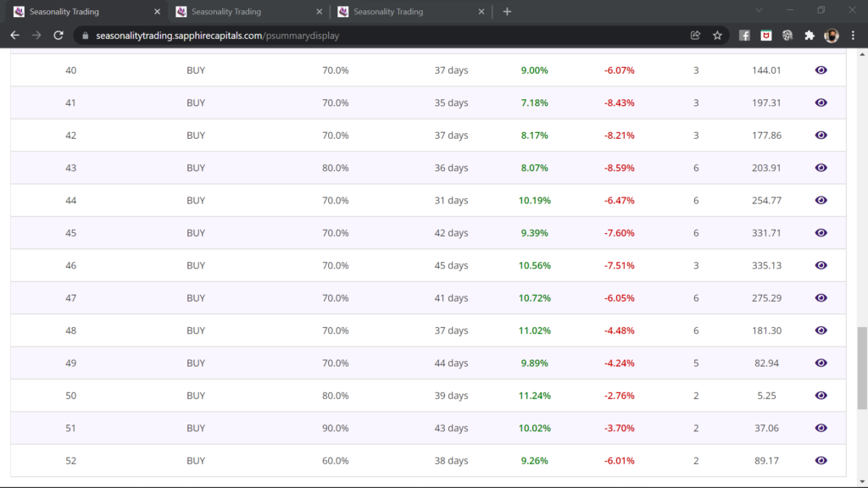Click the vertical page scrollbar thumb

click(862, 356)
